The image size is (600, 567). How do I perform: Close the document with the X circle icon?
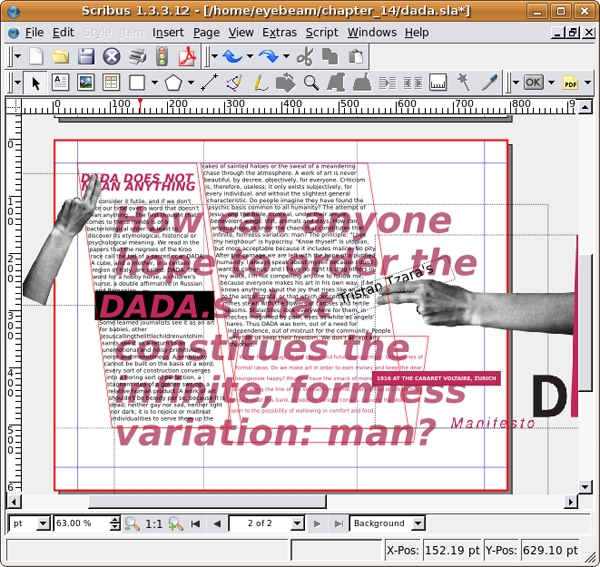pyautogui.click(x=111, y=57)
